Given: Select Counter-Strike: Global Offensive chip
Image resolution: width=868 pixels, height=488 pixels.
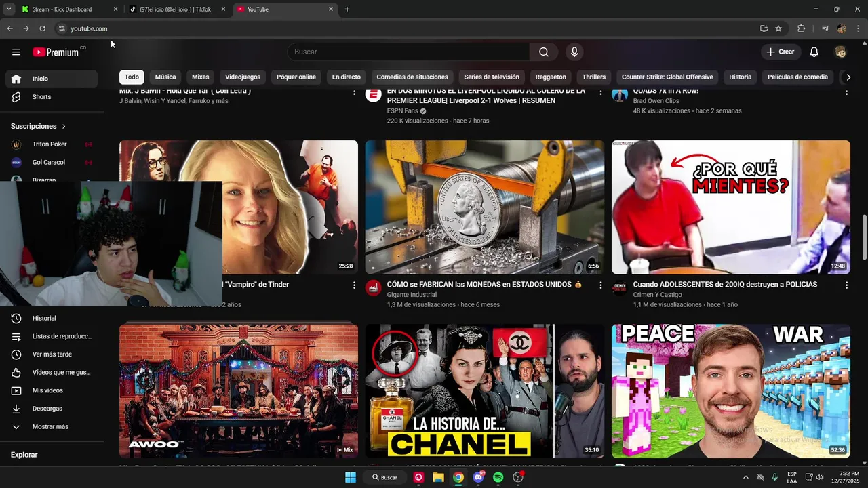Looking at the screenshot, I should pos(667,77).
